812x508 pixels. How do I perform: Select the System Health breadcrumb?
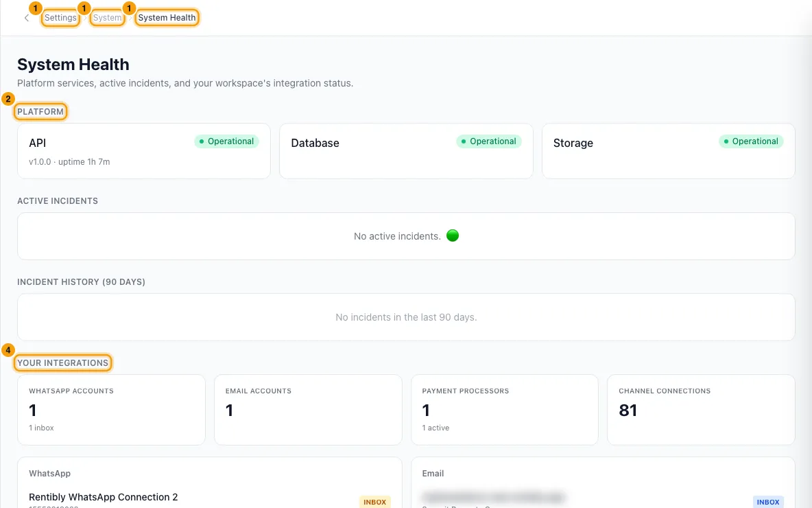pyautogui.click(x=167, y=18)
